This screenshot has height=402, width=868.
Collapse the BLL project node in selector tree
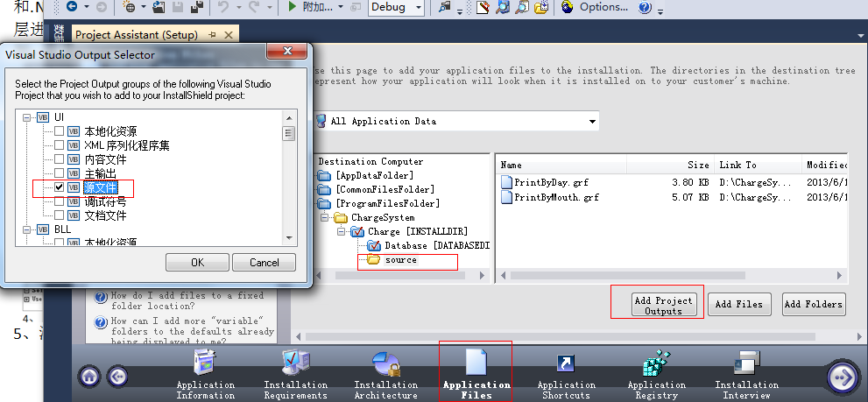25,229
